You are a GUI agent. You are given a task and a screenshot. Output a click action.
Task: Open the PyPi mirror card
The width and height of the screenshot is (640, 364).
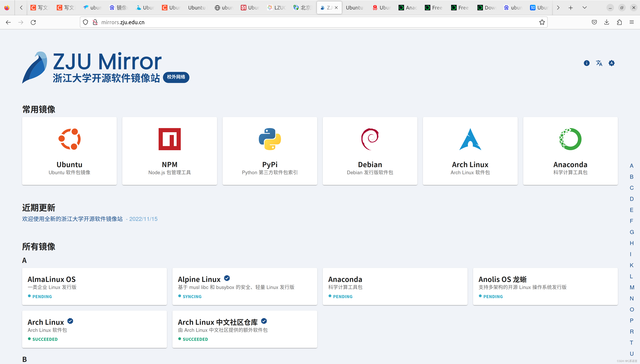[270, 151]
